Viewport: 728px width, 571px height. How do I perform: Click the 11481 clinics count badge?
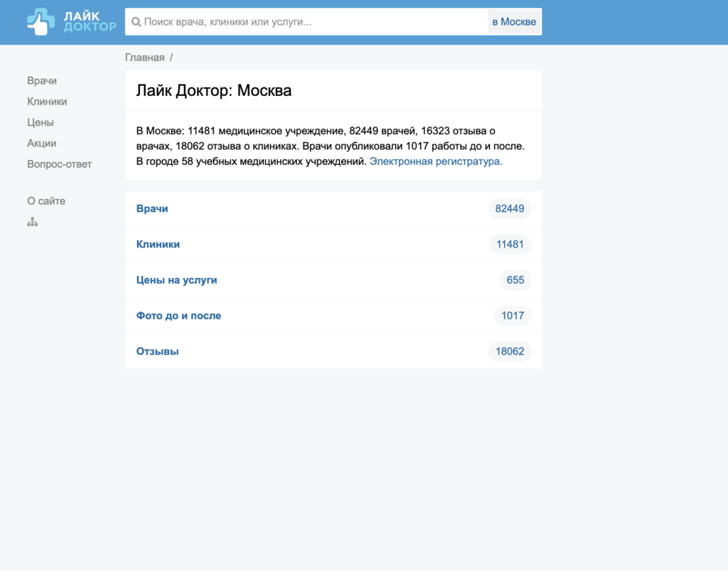[510, 245]
